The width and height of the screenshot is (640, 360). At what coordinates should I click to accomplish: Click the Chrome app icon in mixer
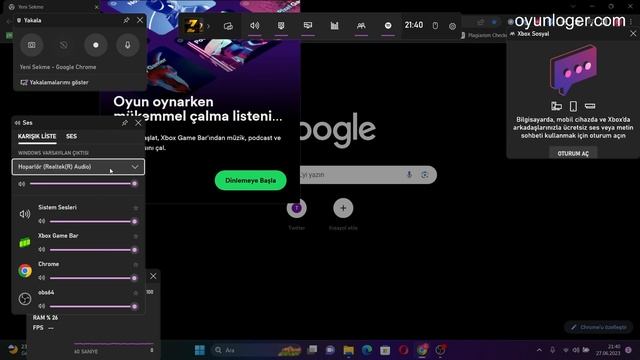25,271
